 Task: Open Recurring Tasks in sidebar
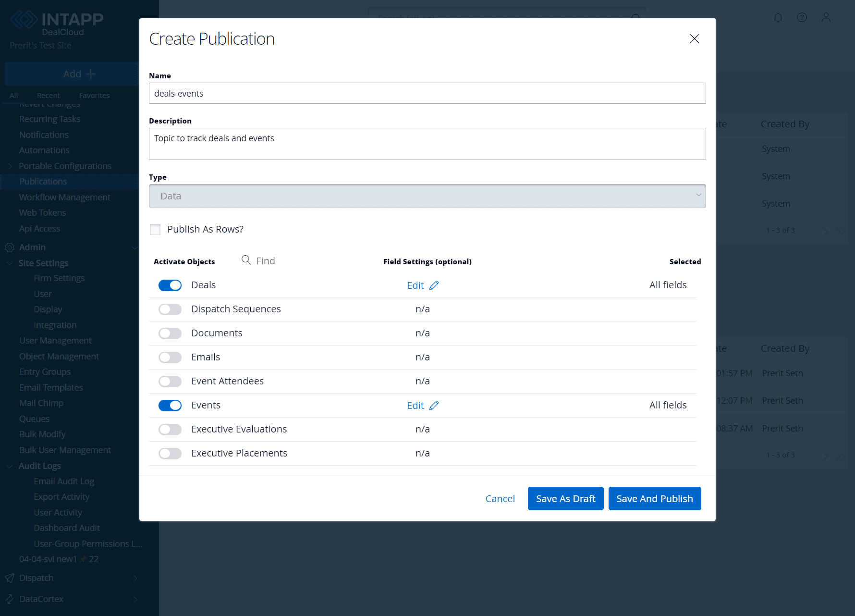[x=50, y=119]
